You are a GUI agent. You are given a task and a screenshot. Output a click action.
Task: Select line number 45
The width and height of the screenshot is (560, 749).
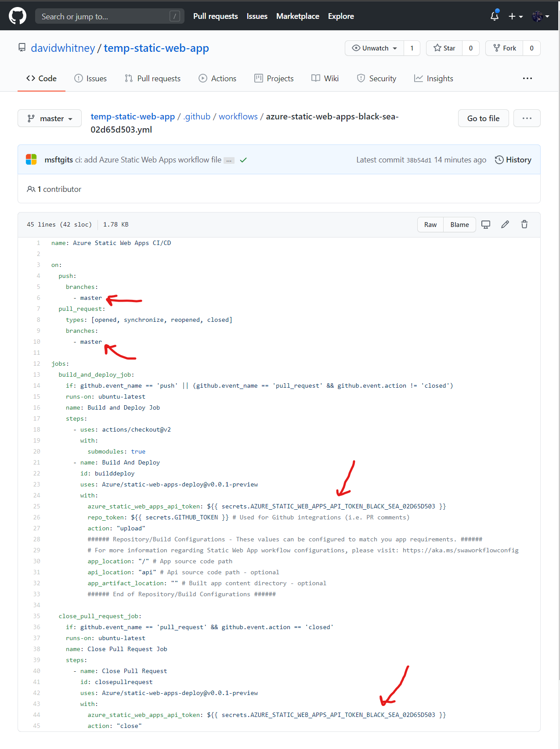pos(36,726)
